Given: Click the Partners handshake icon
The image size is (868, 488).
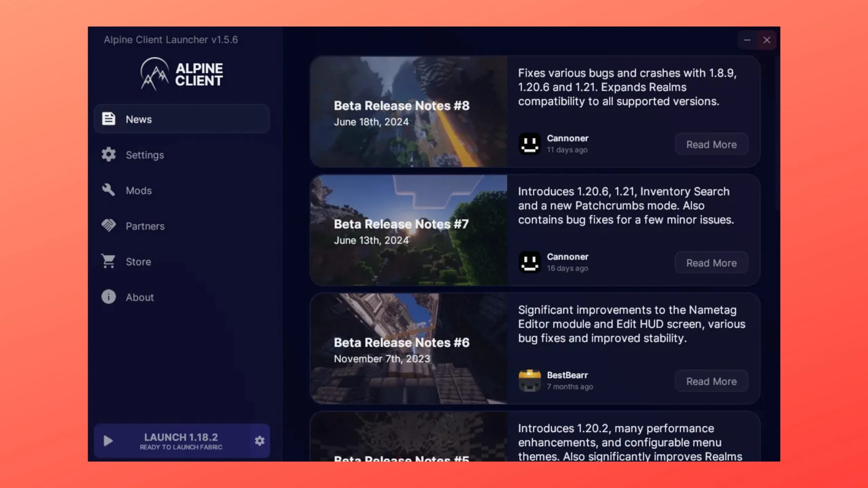Looking at the screenshot, I should pos(108,226).
